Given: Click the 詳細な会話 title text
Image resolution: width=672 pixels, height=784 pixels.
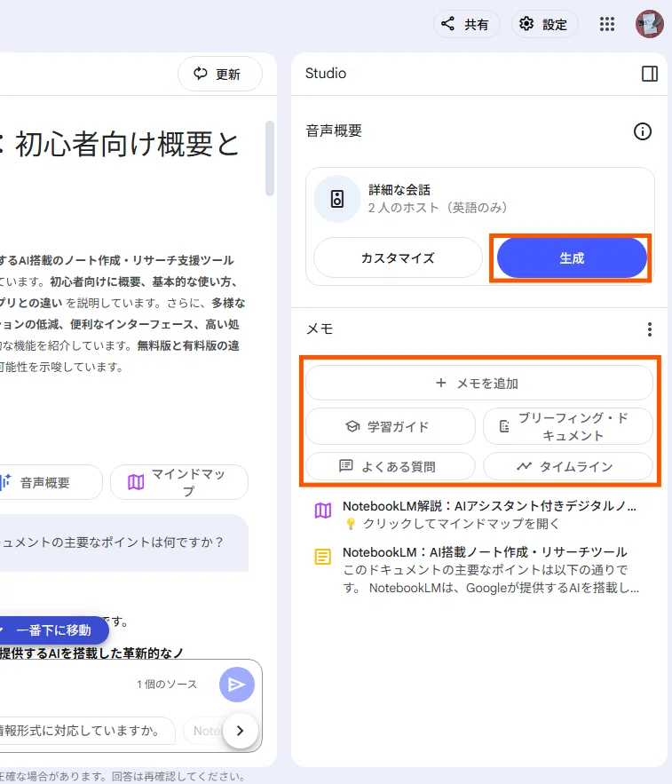Looking at the screenshot, I should [x=399, y=190].
